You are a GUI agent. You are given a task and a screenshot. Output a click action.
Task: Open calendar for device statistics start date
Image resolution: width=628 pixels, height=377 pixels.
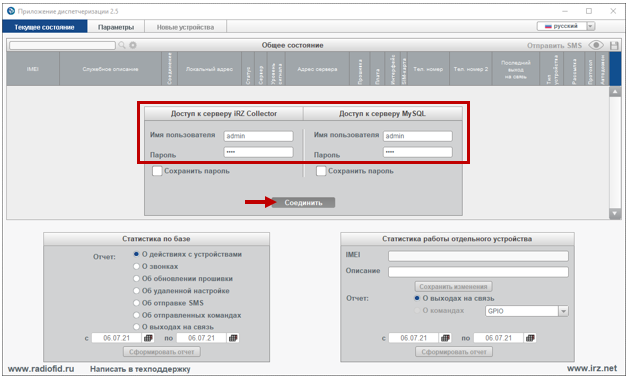tap(445, 338)
